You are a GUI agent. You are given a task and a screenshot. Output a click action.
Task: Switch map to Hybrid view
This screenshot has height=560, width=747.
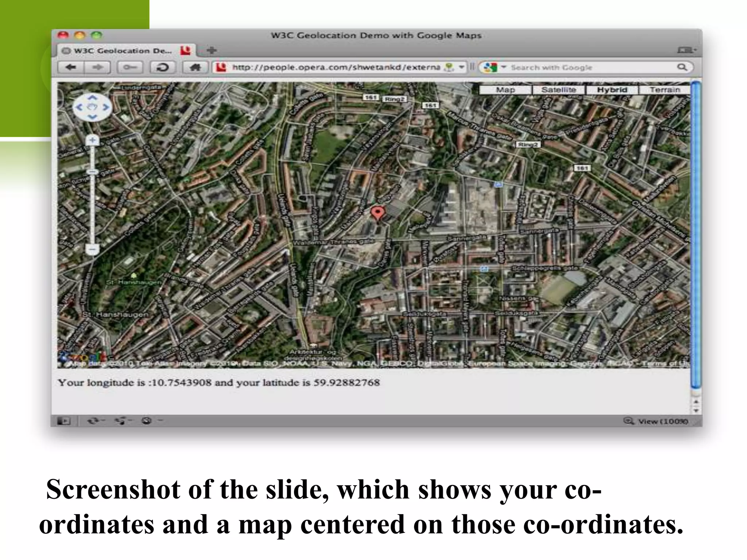pos(612,90)
